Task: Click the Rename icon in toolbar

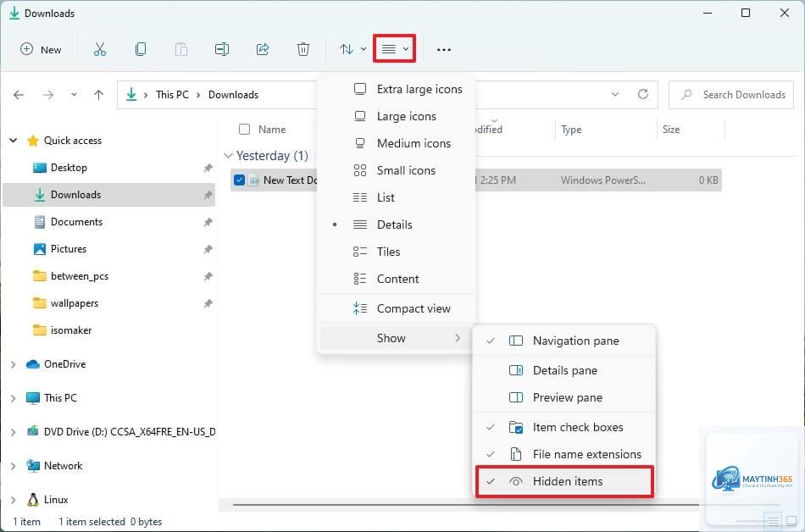Action: (222, 49)
